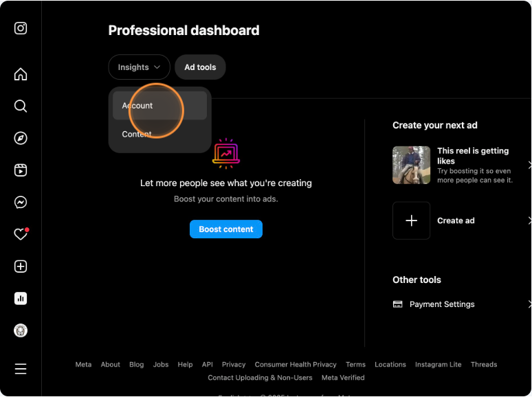Image resolution: width=532 pixels, height=397 pixels.
Task: Open Search from the sidebar
Action: coord(21,106)
